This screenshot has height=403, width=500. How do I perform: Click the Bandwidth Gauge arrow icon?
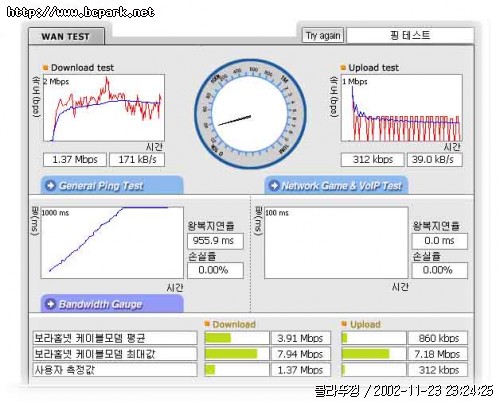click(x=51, y=304)
